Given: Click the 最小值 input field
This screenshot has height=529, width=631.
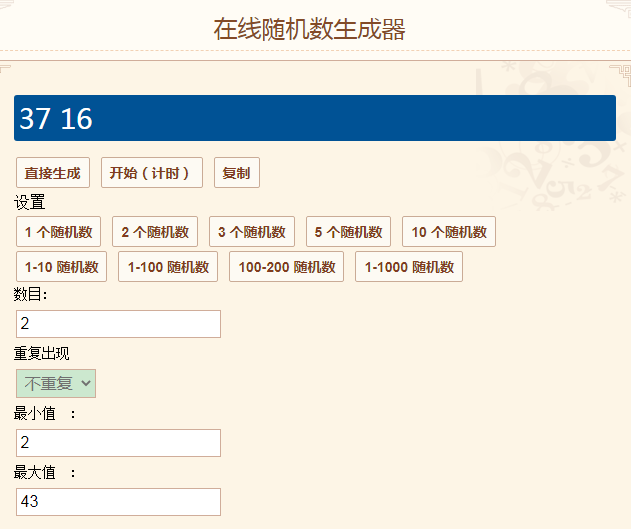Looking at the screenshot, I should [x=118, y=443].
